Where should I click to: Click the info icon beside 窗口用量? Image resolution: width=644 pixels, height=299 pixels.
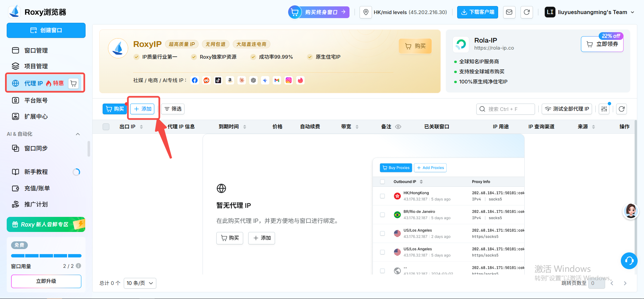point(78,266)
